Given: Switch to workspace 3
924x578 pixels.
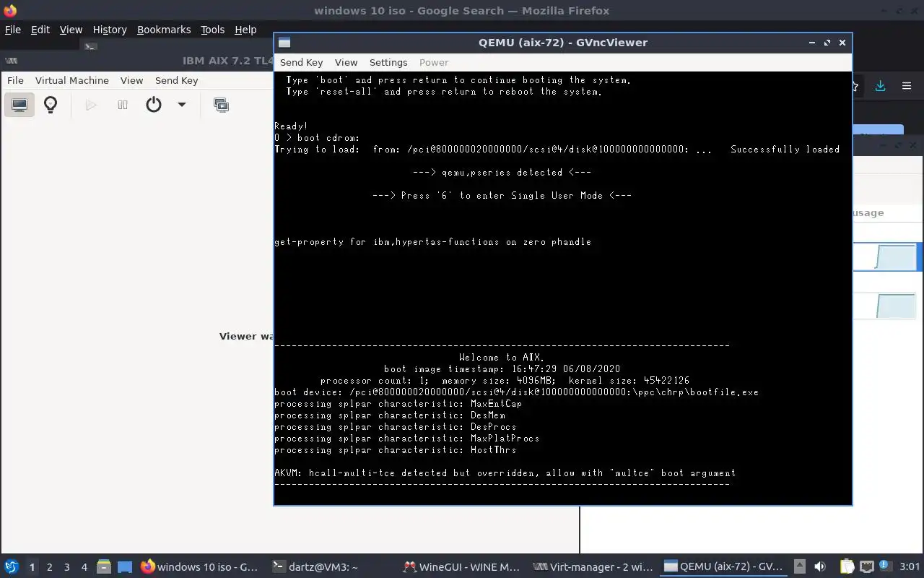Looking at the screenshot, I should 66,567.
